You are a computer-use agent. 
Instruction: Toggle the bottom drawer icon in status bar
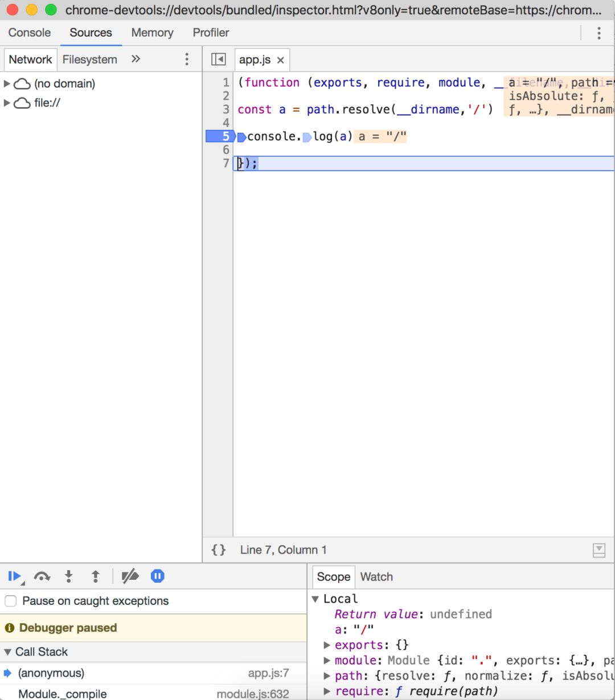point(598,550)
